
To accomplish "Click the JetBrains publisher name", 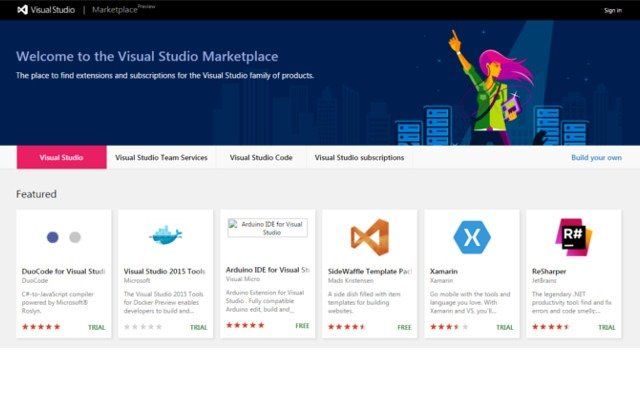I will click(x=544, y=281).
